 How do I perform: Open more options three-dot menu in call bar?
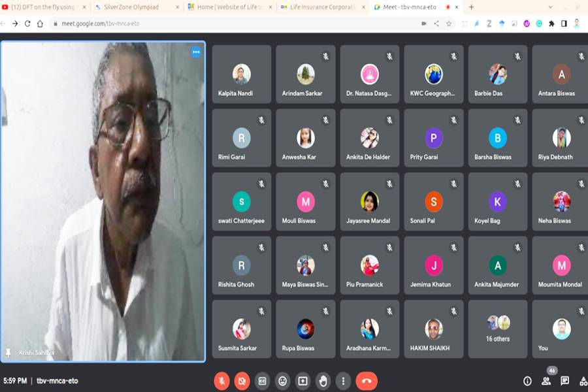click(x=343, y=381)
